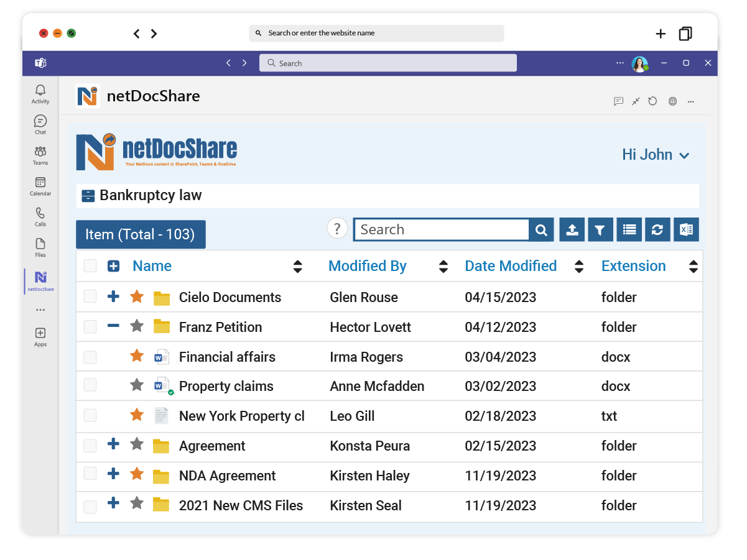Image resolution: width=747 pixels, height=560 pixels.
Task: Check the Agreement row checkbox
Action: pyautogui.click(x=90, y=445)
